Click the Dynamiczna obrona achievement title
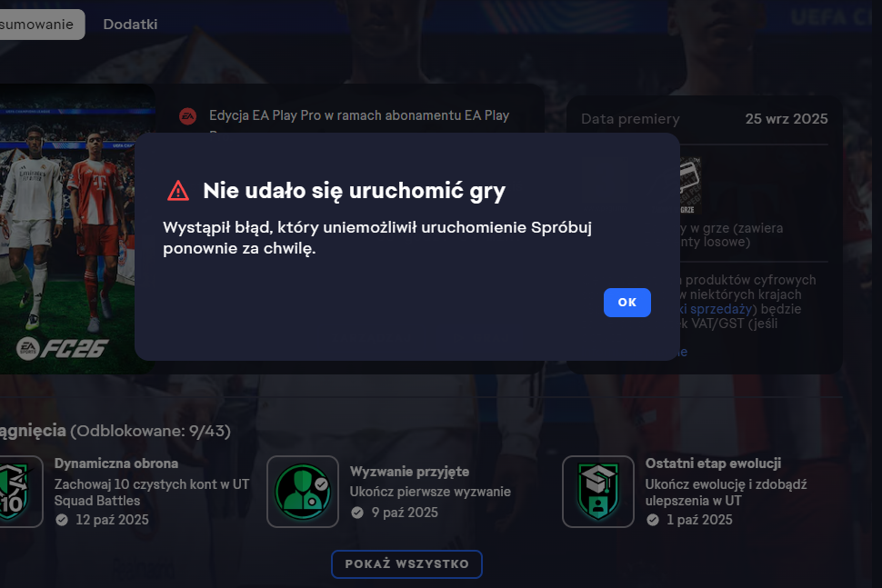Viewport: 882px width, 588px height. click(x=116, y=463)
